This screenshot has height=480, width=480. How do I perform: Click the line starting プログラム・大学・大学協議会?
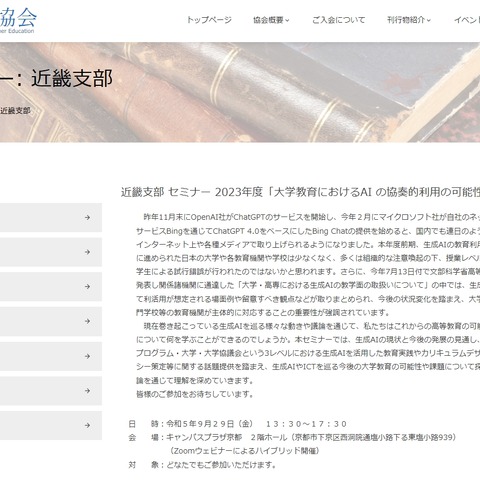coord(308,353)
